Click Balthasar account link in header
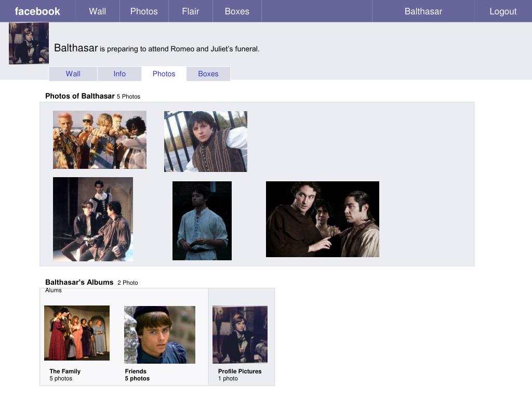Image resolution: width=532 pixels, height=399 pixels. tap(423, 11)
